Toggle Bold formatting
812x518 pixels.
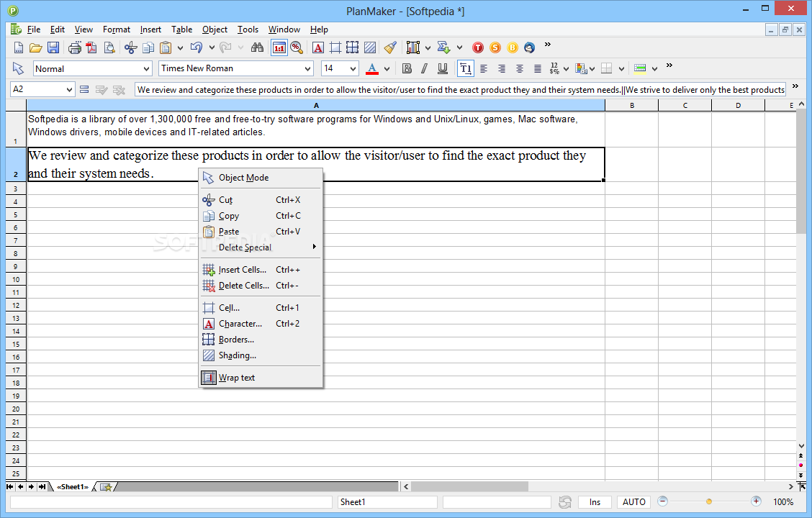[x=407, y=68]
